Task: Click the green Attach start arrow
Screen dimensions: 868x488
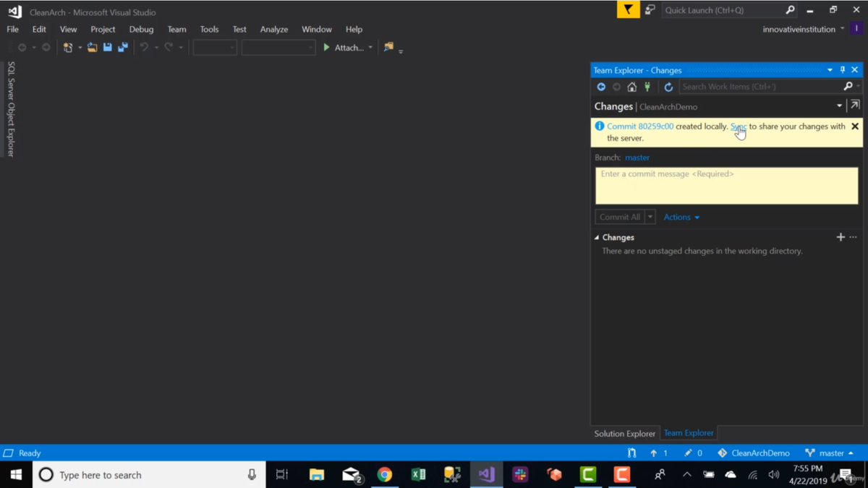Action: pos(326,48)
